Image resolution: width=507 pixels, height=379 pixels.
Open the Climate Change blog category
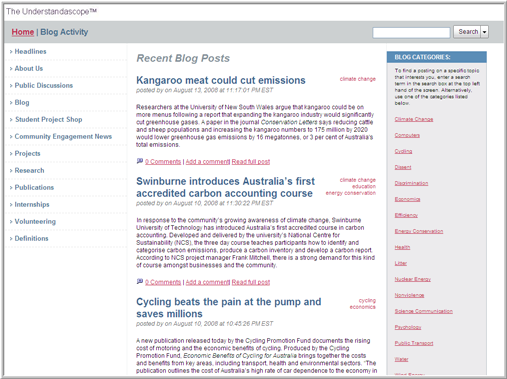[x=414, y=119]
